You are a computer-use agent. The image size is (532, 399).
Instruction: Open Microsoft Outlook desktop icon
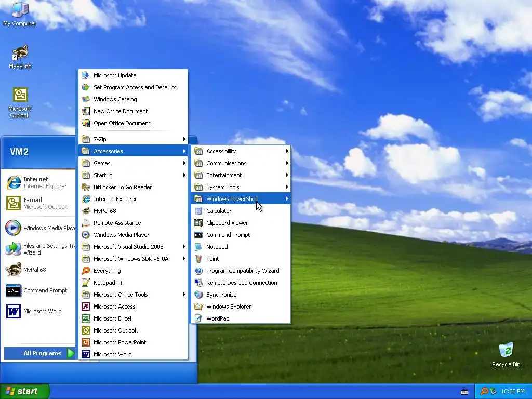tap(20, 102)
